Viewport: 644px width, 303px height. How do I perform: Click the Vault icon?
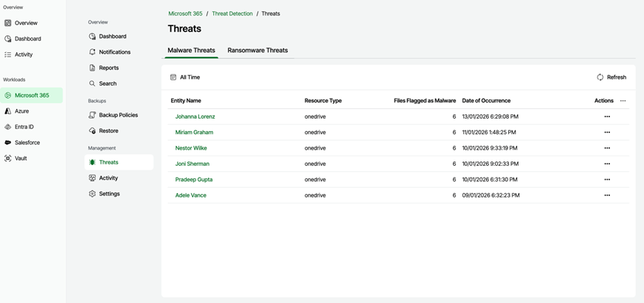point(7,158)
